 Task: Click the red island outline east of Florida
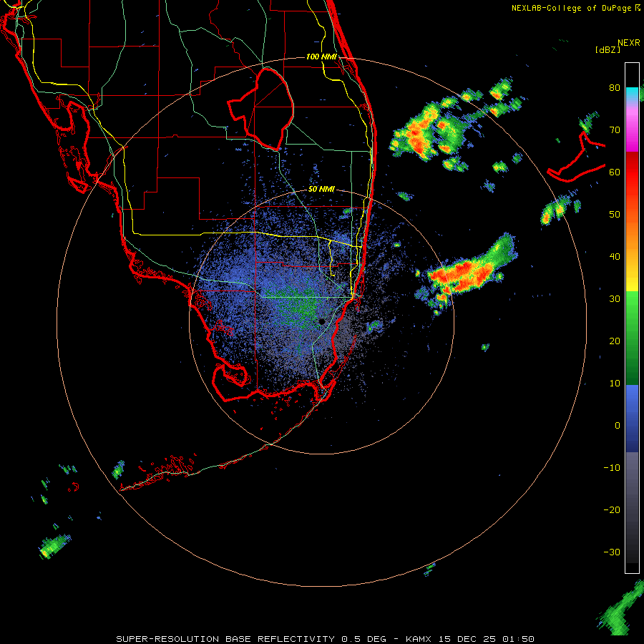576,157
